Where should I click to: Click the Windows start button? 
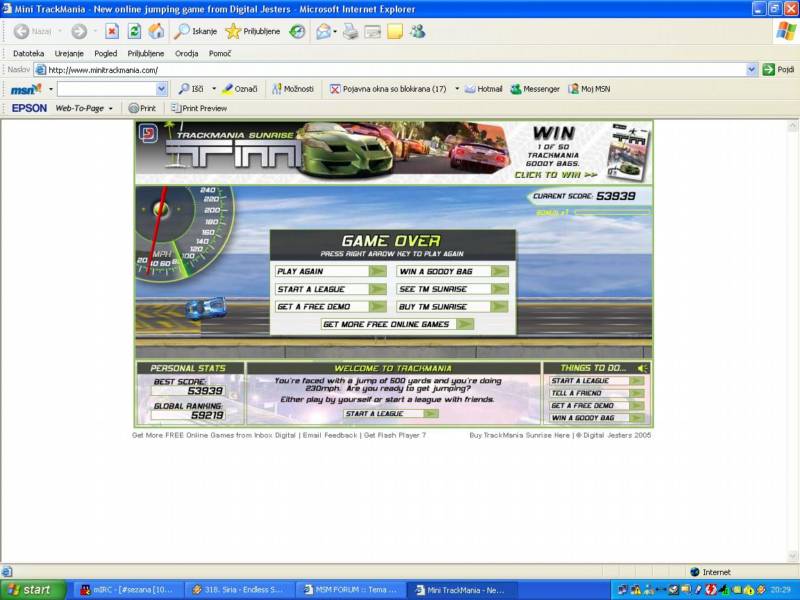click(33, 590)
